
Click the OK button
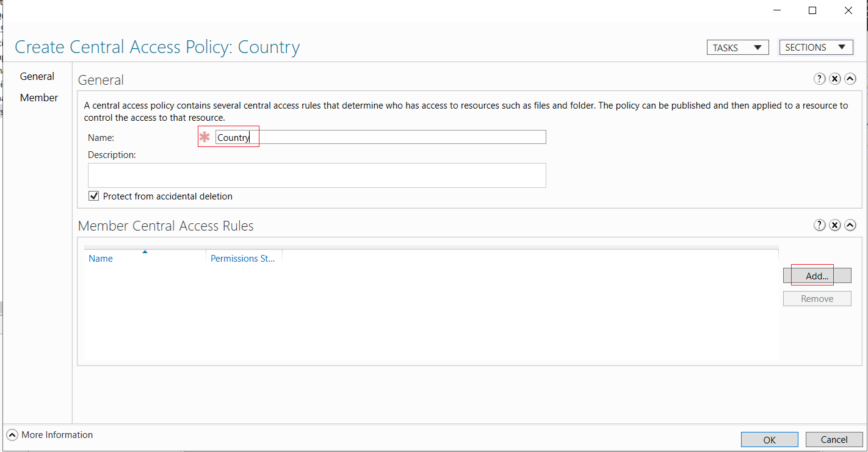click(769, 440)
